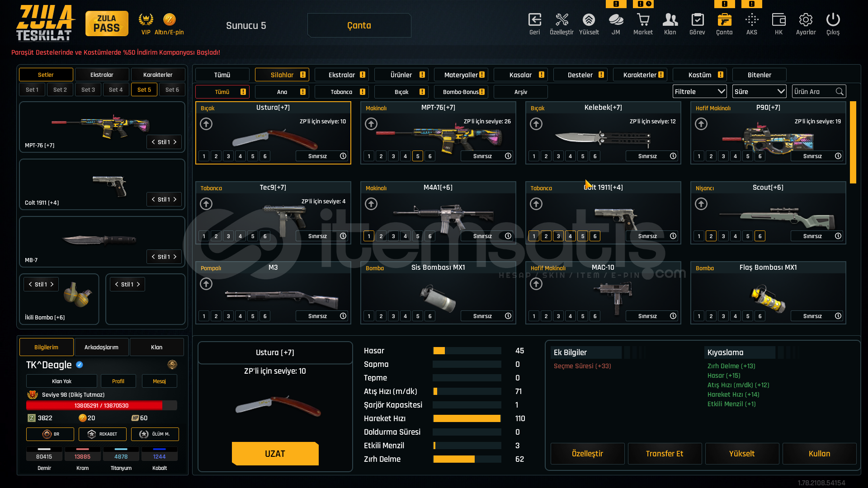Previous style arrow for İkili Bomba Stil 1

(30, 284)
